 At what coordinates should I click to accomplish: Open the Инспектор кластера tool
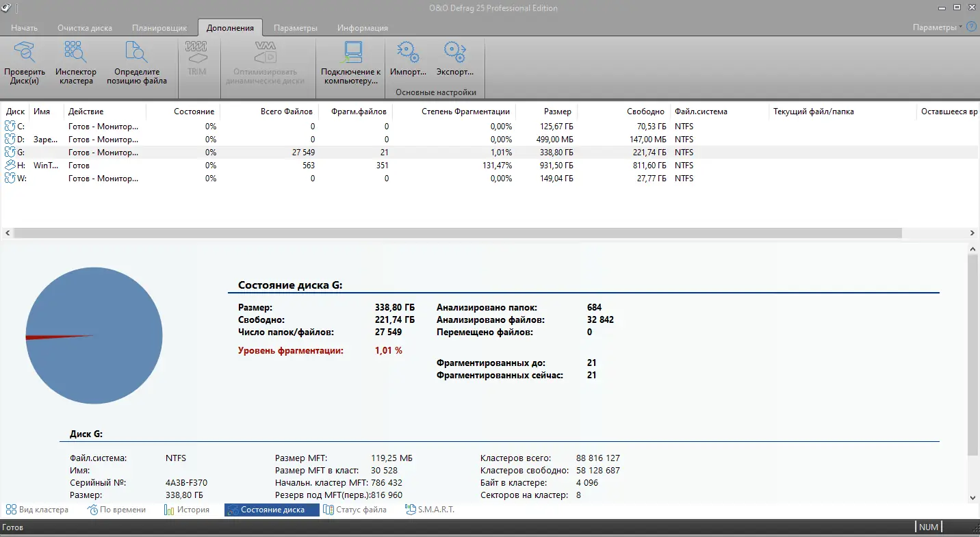(76, 62)
